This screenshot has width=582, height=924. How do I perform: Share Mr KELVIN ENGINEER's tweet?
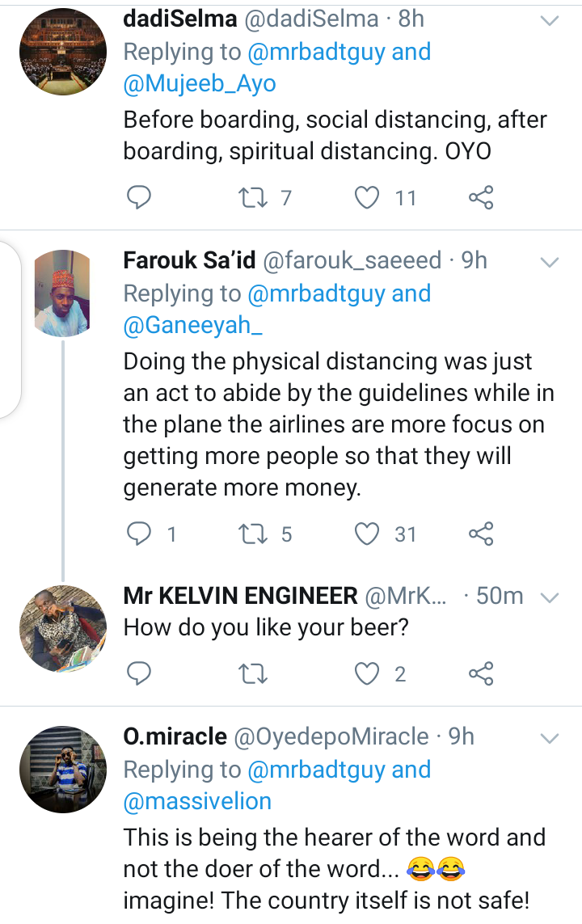pos(481,674)
